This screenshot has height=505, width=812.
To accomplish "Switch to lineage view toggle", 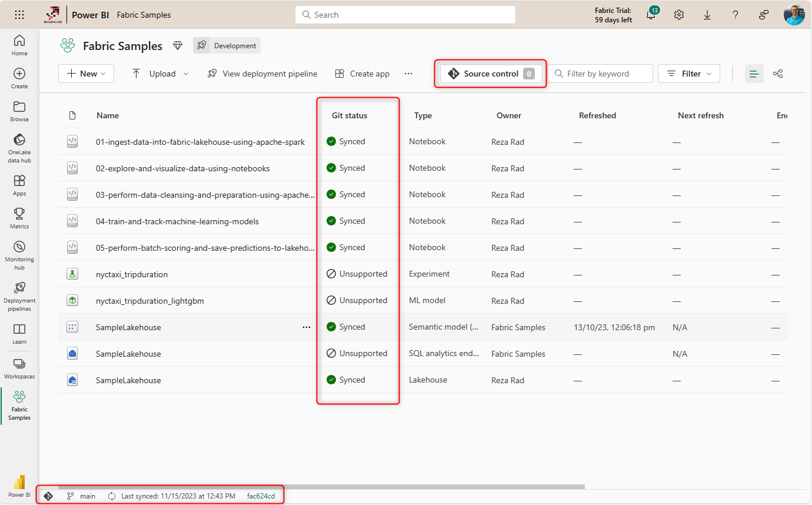I will (778, 74).
